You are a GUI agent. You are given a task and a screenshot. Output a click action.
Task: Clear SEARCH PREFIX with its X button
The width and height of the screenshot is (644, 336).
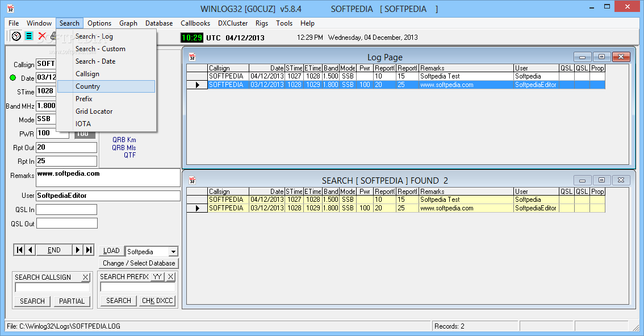click(x=171, y=277)
